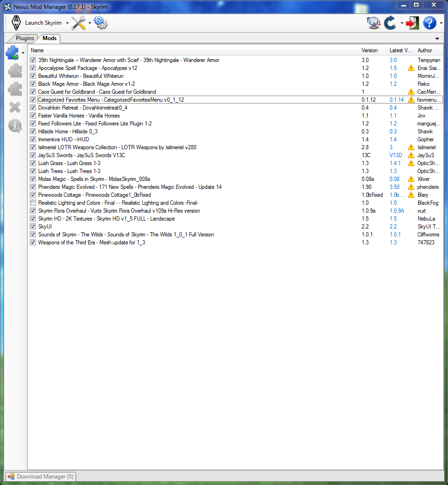Select Fixed Followers Lite mod row
Viewport: 448px width, 485px height.
[x=235, y=124]
